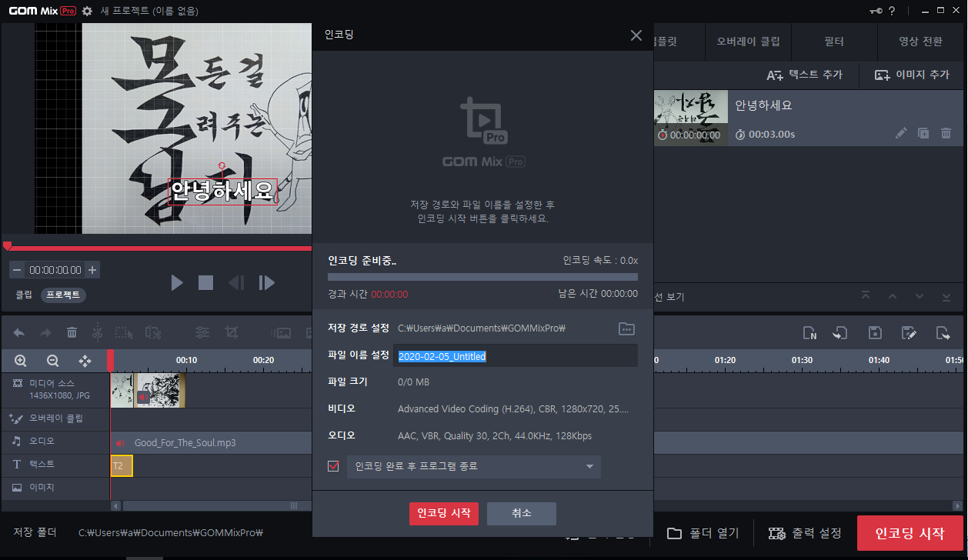Move item to bottom arrow
Screen dimensions: 968x560
pos(946,295)
